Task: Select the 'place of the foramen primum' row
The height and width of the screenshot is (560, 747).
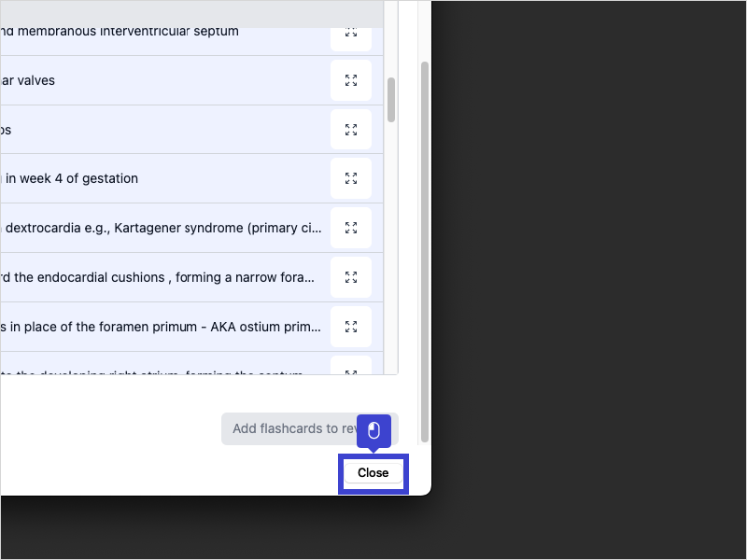Action: [x=159, y=327]
